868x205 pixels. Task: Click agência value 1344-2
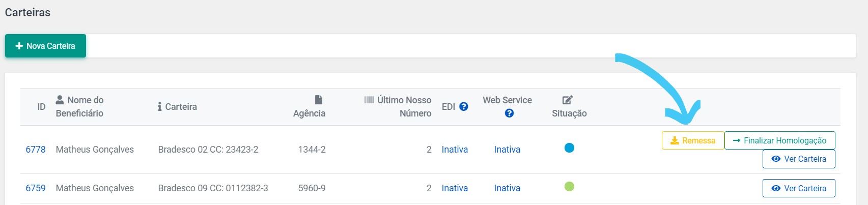(x=312, y=150)
